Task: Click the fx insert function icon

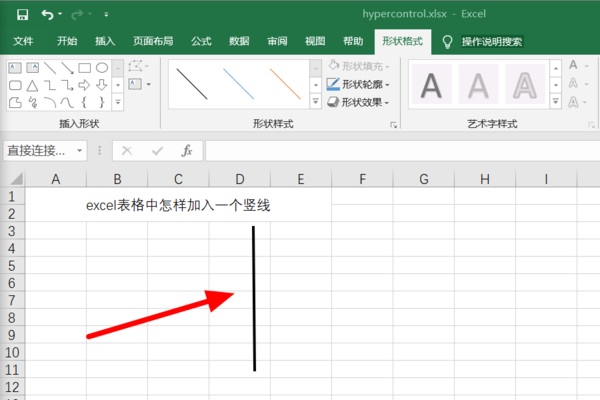Action: pos(186,150)
